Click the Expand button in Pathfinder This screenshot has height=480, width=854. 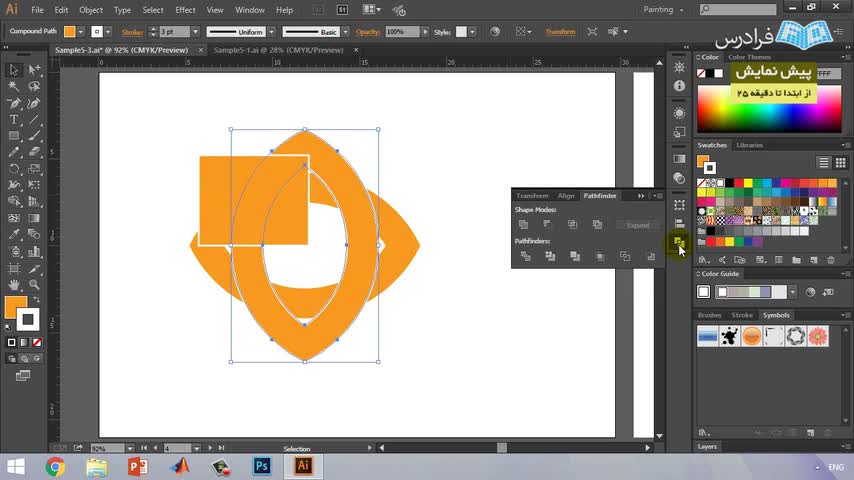tap(637, 225)
